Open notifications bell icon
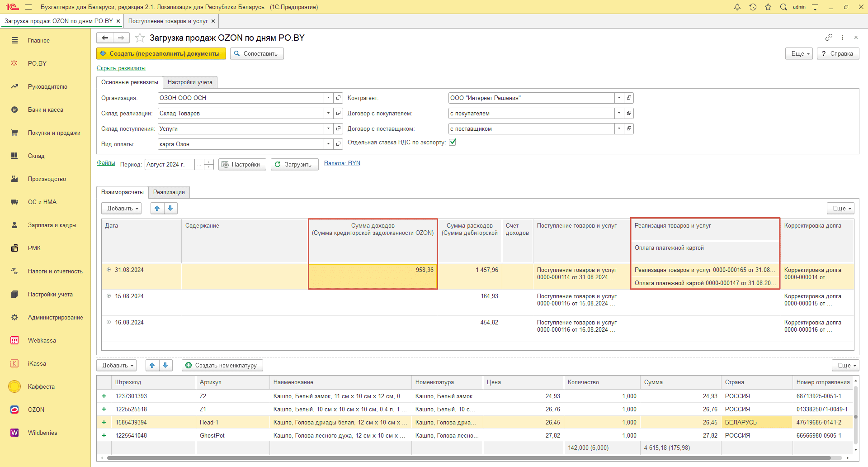This screenshot has width=868, height=467. (737, 7)
